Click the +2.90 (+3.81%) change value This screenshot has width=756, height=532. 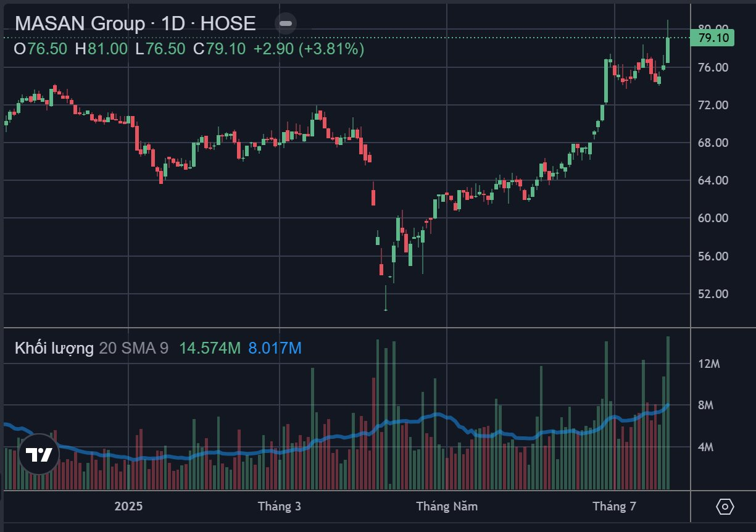pos(309,49)
